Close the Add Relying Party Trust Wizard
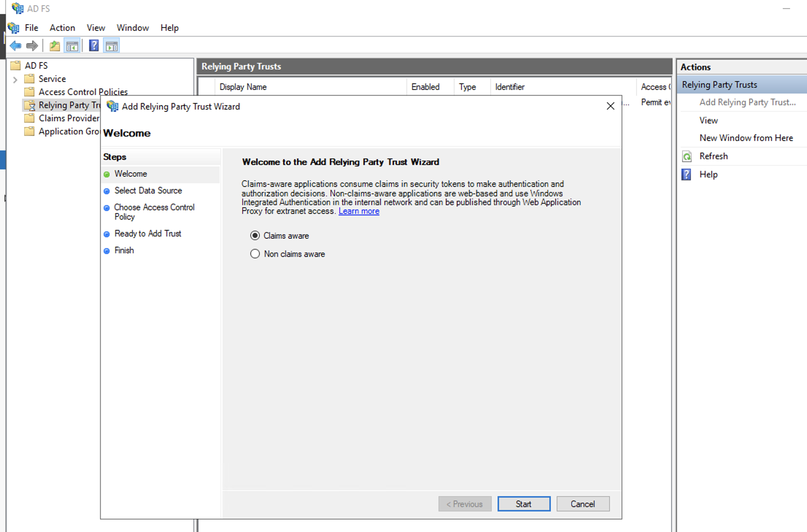Viewport: 807px width, 532px height. coord(610,106)
